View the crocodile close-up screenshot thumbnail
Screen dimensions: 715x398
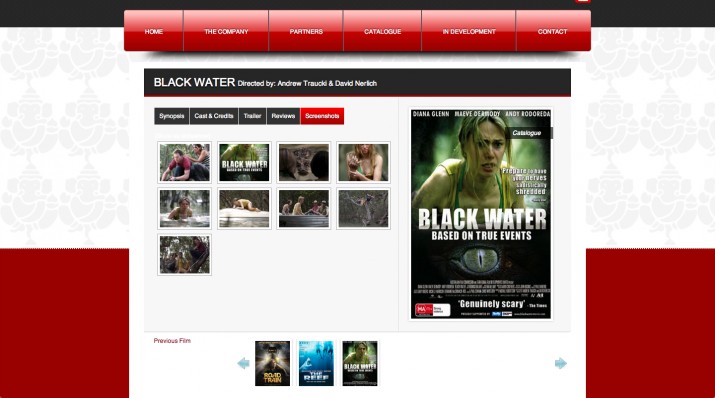[x=304, y=163]
